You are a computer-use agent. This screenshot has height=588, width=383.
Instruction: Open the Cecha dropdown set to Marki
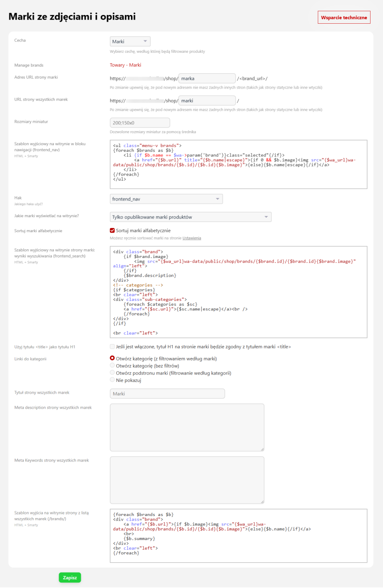click(x=130, y=42)
